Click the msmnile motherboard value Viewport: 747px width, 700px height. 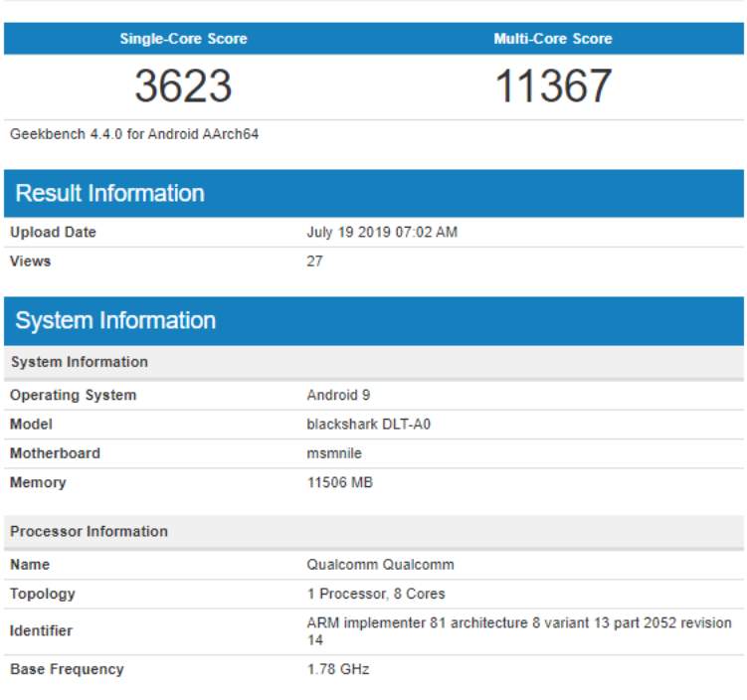334,453
